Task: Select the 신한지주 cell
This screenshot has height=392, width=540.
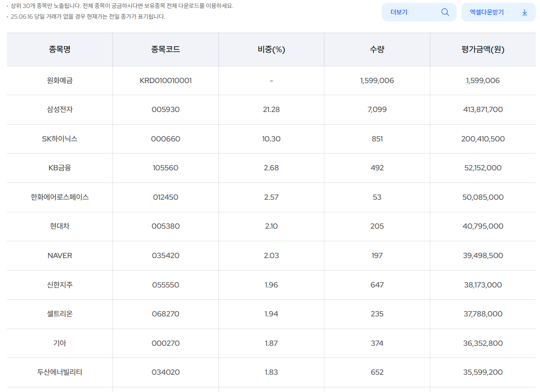Action: coord(60,285)
